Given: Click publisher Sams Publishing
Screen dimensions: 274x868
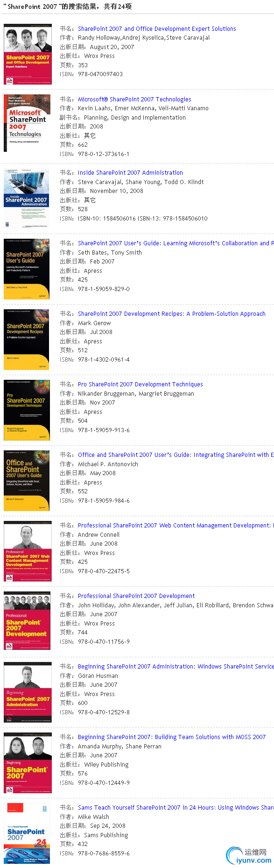Looking at the screenshot, I should click(106, 835).
